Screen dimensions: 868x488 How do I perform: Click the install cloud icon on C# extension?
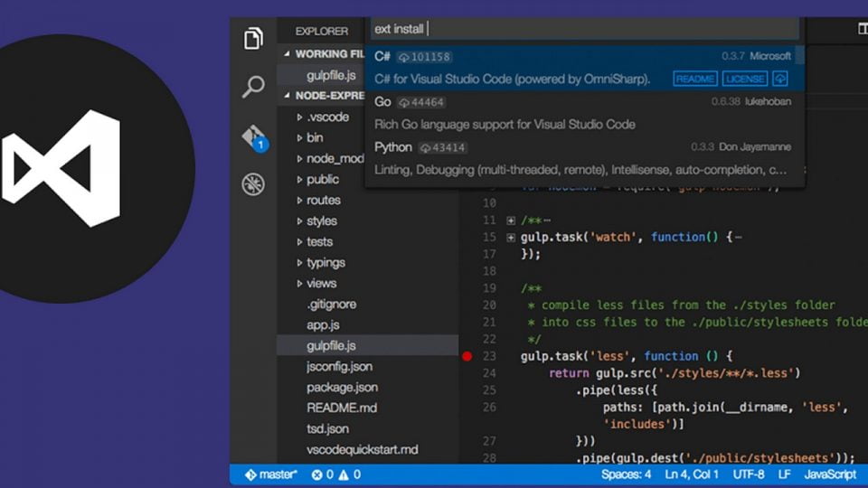(780, 79)
